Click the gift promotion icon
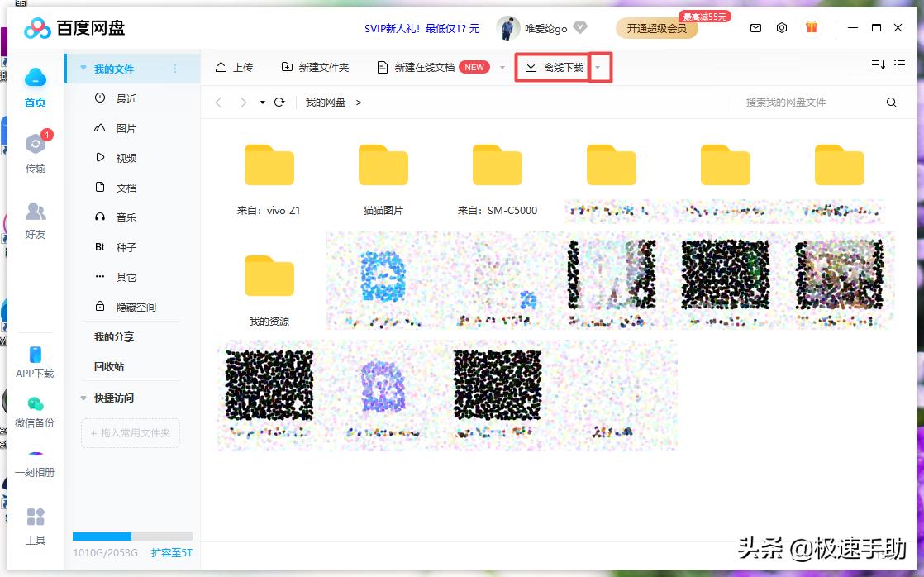This screenshot has height=577, width=924. tap(811, 27)
